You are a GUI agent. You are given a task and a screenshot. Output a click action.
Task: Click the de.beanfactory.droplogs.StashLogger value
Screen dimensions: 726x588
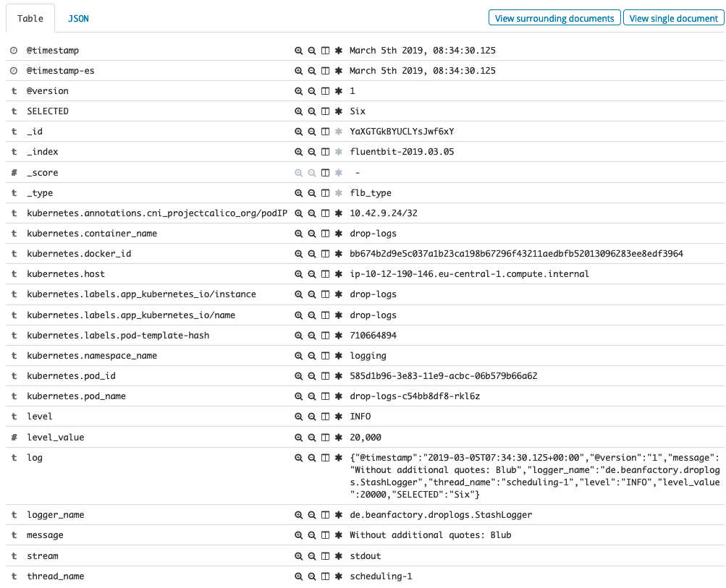[x=441, y=515]
